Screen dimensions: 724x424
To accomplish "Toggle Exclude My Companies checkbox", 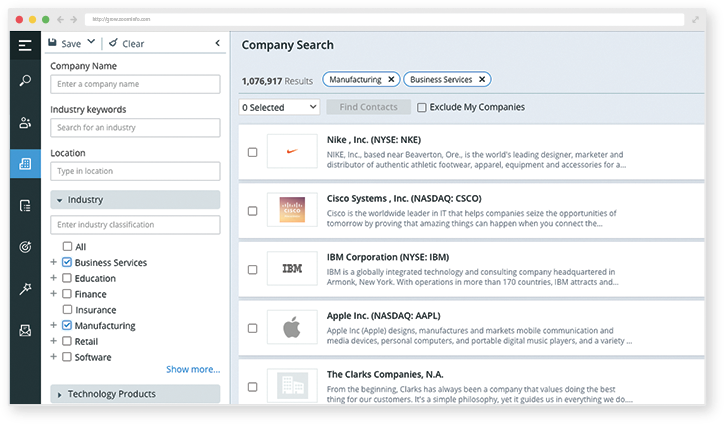I will point(422,107).
